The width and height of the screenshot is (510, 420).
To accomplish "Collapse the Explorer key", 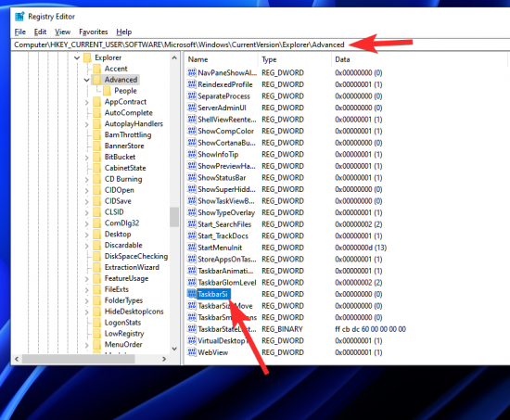I will [x=77, y=57].
